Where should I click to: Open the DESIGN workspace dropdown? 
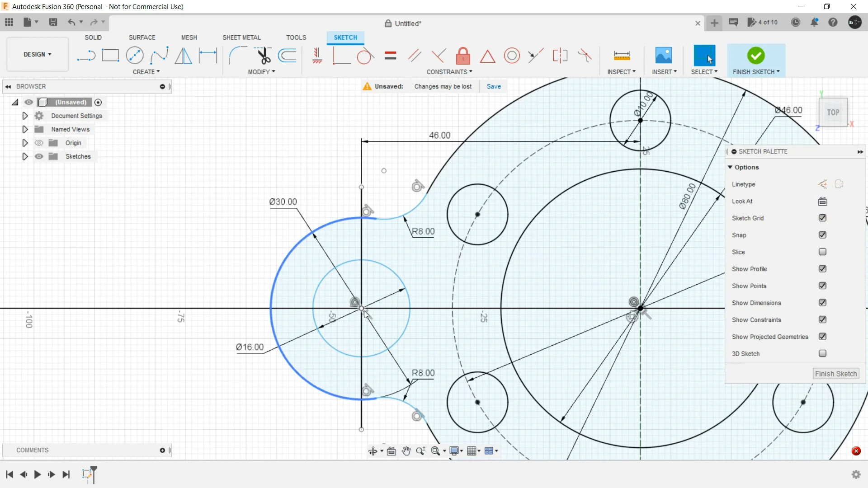pos(38,54)
